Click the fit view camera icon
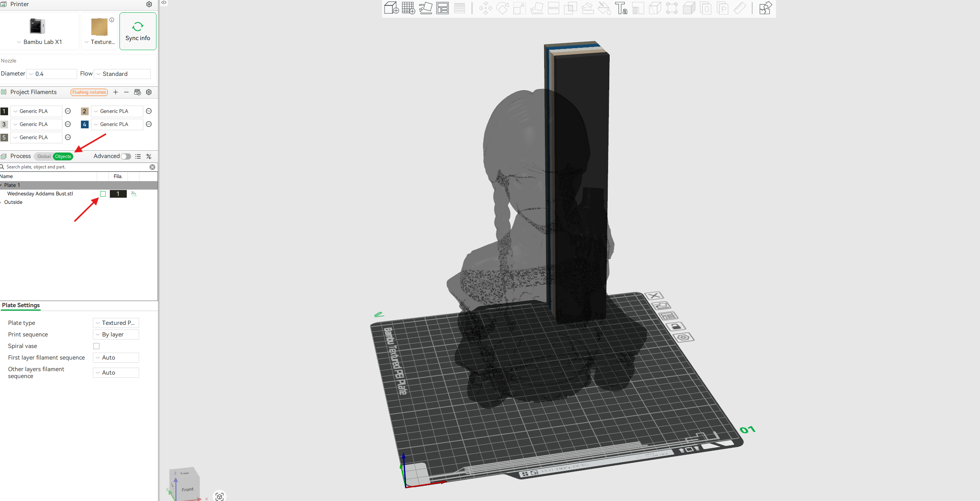980x501 pixels. pyautogui.click(x=220, y=496)
